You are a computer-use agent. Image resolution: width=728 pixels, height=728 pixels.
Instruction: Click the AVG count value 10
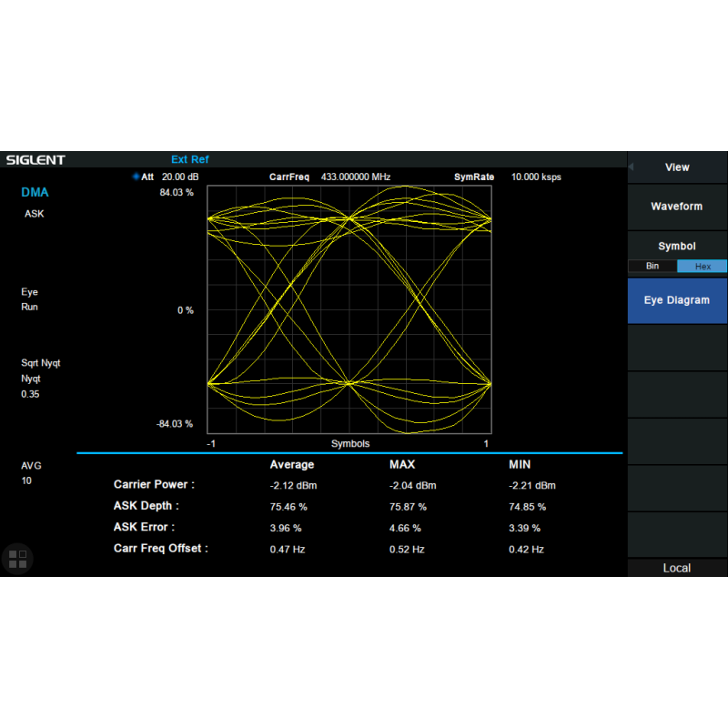pos(26,480)
